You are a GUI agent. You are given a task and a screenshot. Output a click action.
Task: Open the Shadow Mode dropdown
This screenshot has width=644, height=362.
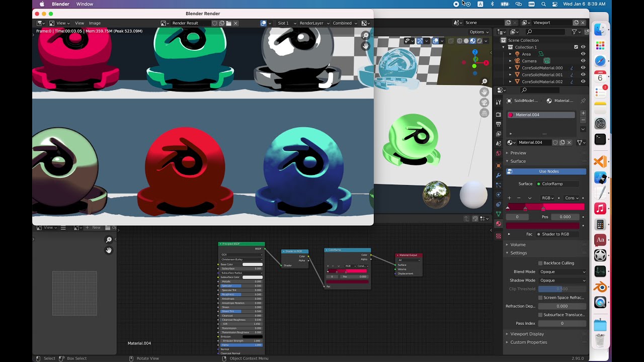pos(562,280)
